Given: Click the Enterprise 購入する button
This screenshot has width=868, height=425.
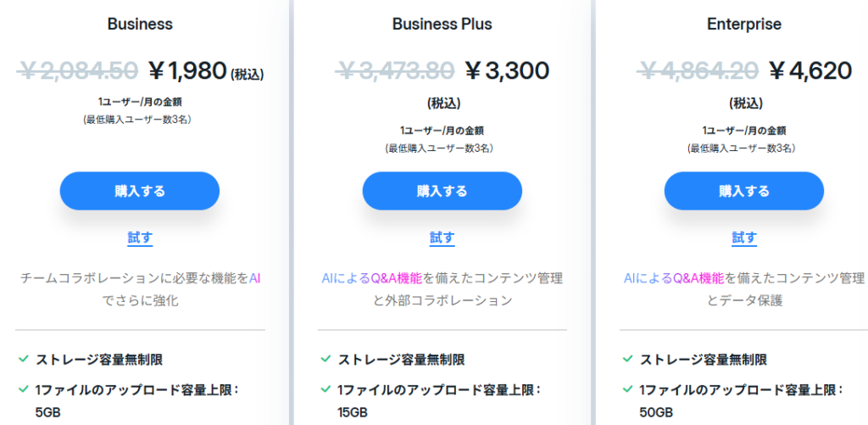Looking at the screenshot, I should pos(743,191).
